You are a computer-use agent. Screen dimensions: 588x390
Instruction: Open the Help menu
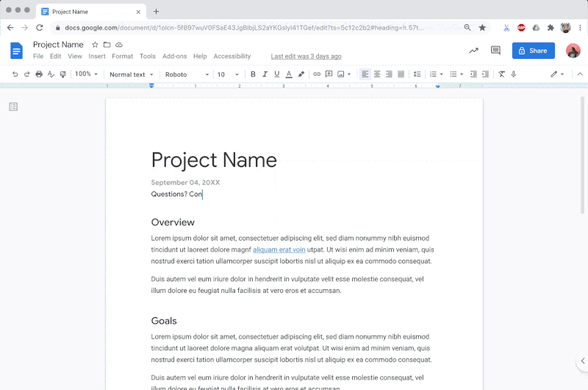[200, 57]
